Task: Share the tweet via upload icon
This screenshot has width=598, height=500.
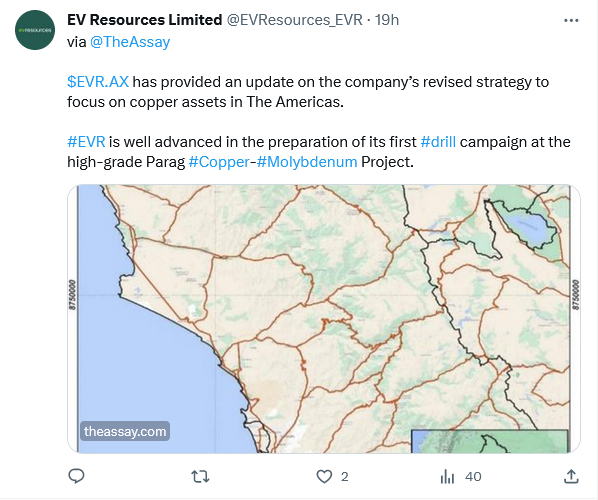Action: pos(571,477)
